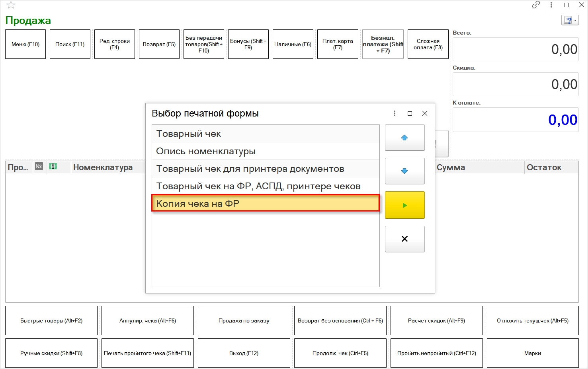588x369 pixels.
Task: Open Быстрые товары (Alt+F2)
Action: (x=51, y=320)
